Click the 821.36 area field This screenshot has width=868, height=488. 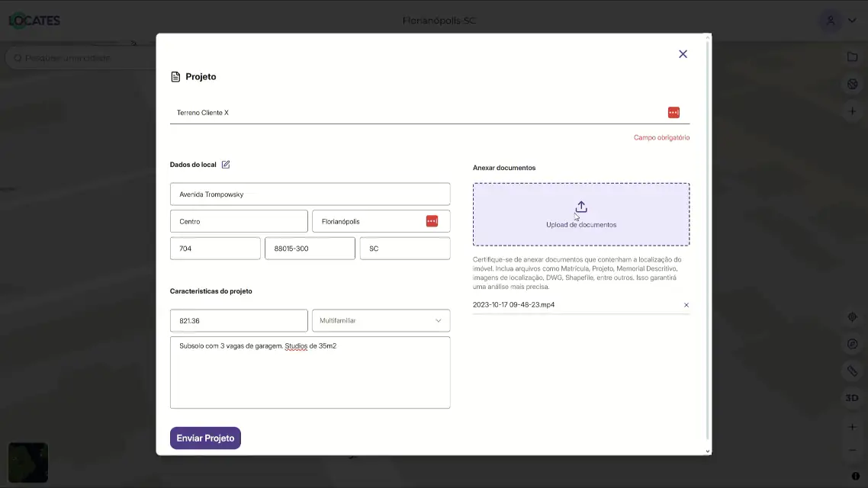239,321
